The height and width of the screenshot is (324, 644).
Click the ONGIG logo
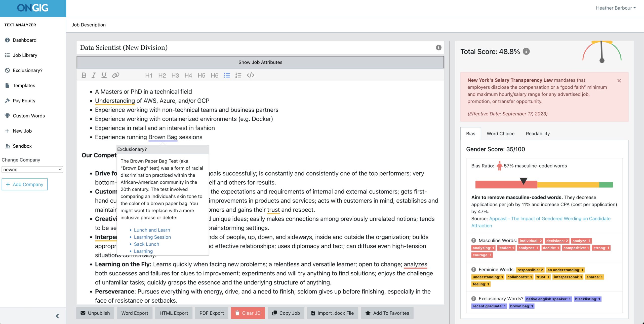click(33, 8)
